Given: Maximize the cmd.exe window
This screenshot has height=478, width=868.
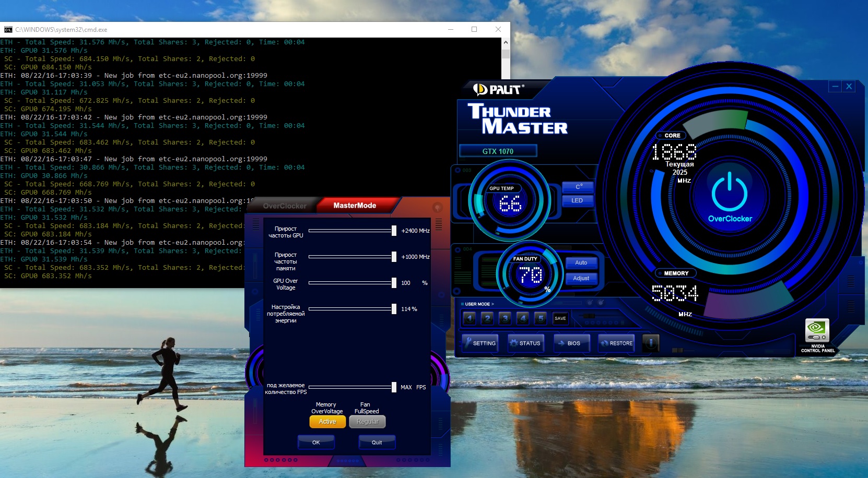Looking at the screenshot, I should coord(474,30).
